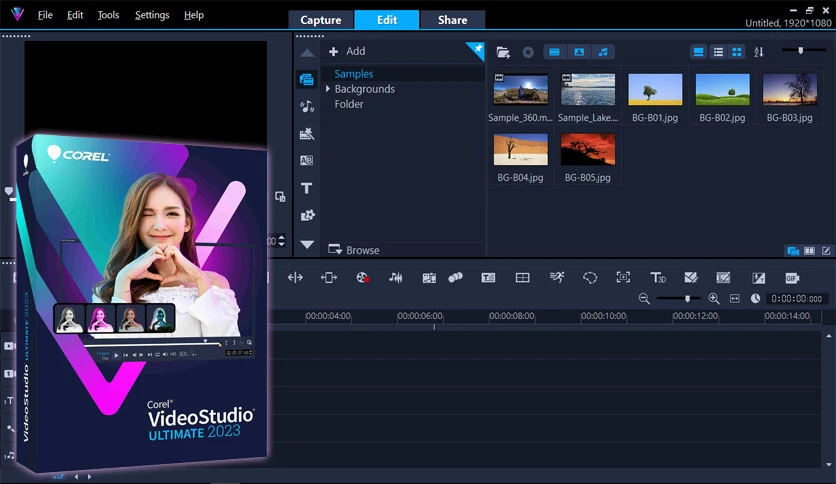
Task: Click the timeline zoom out magnifier
Action: (x=644, y=299)
